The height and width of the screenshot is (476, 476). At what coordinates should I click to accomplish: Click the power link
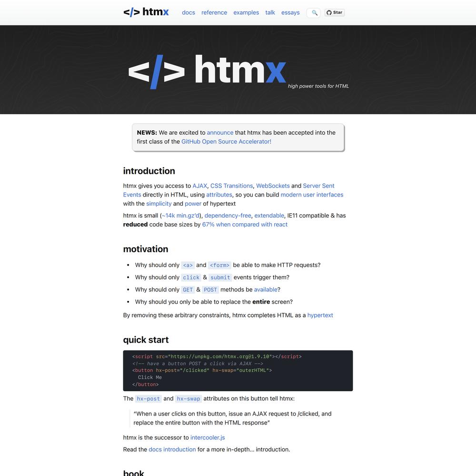(193, 203)
